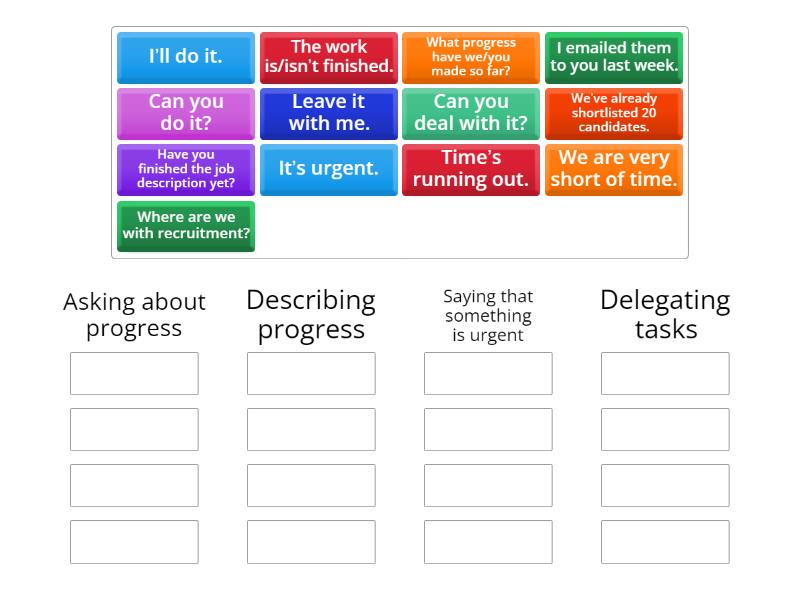The image size is (800, 600).
Task: Click the last empty slot under Delegating tasks
Action: tap(665, 541)
